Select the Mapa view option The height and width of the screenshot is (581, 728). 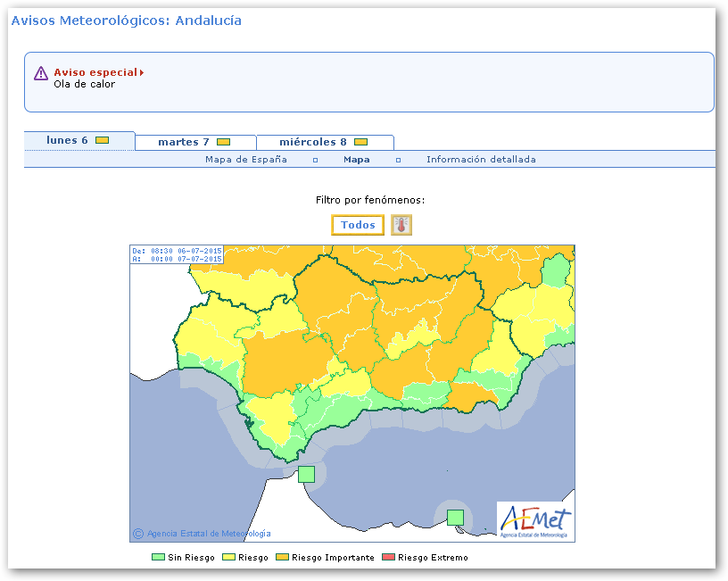coord(356,160)
